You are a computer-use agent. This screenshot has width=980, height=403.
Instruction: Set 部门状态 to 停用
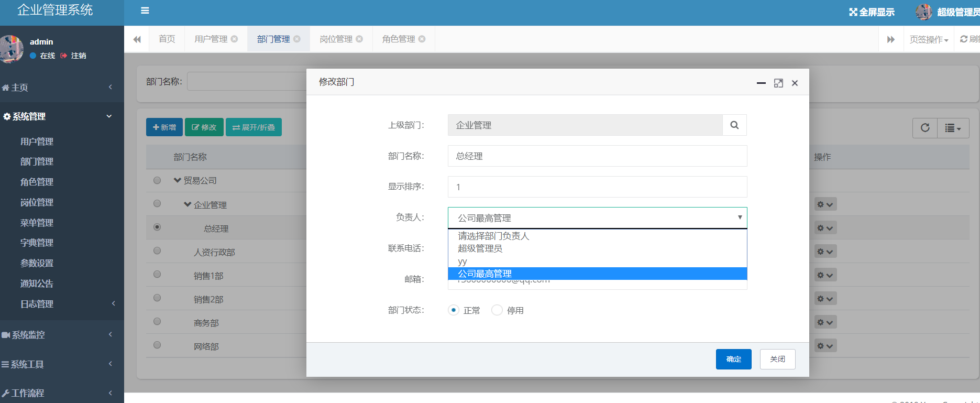tap(497, 310)
